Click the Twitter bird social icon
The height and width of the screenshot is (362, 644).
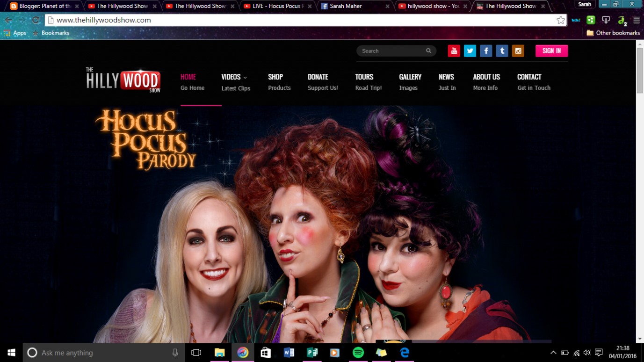pyautogui.click(x=470, y=51)
